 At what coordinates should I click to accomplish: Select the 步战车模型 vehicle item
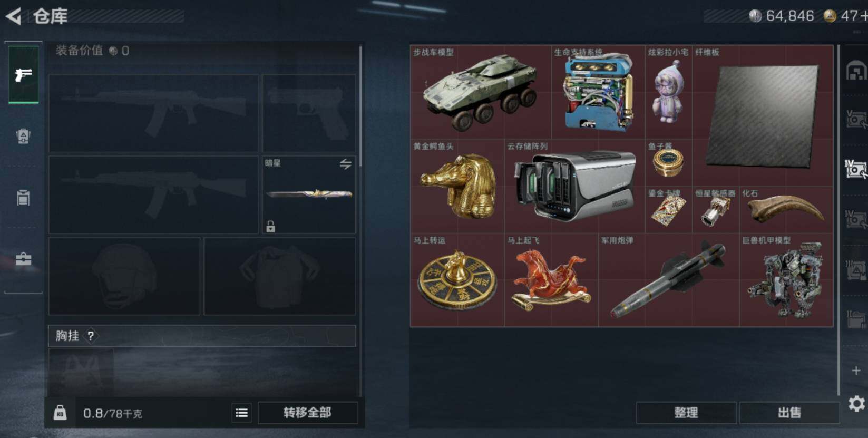[481, 92]
